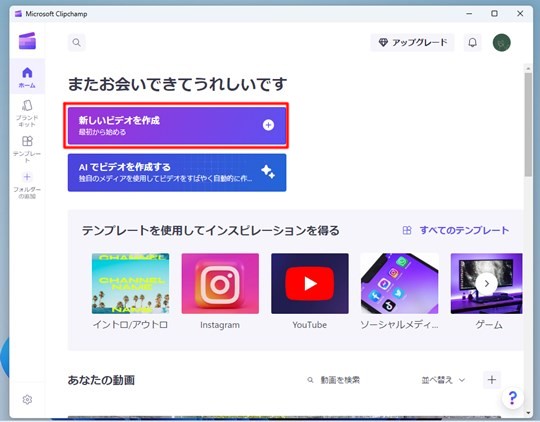The width and height of the screenshot is (540, 422).
Task: Open the Home (ホーム) sidebar item
Action: point(27,77)
